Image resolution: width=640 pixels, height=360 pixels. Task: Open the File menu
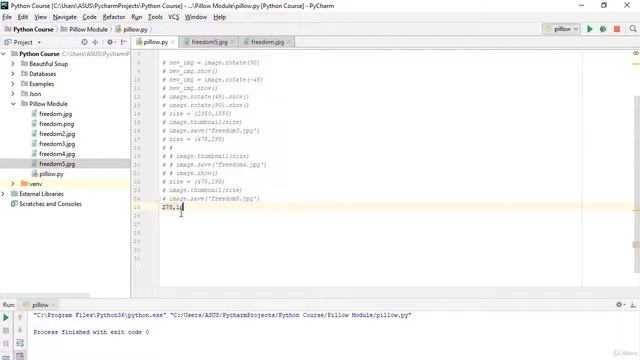[x=7, y=17]
